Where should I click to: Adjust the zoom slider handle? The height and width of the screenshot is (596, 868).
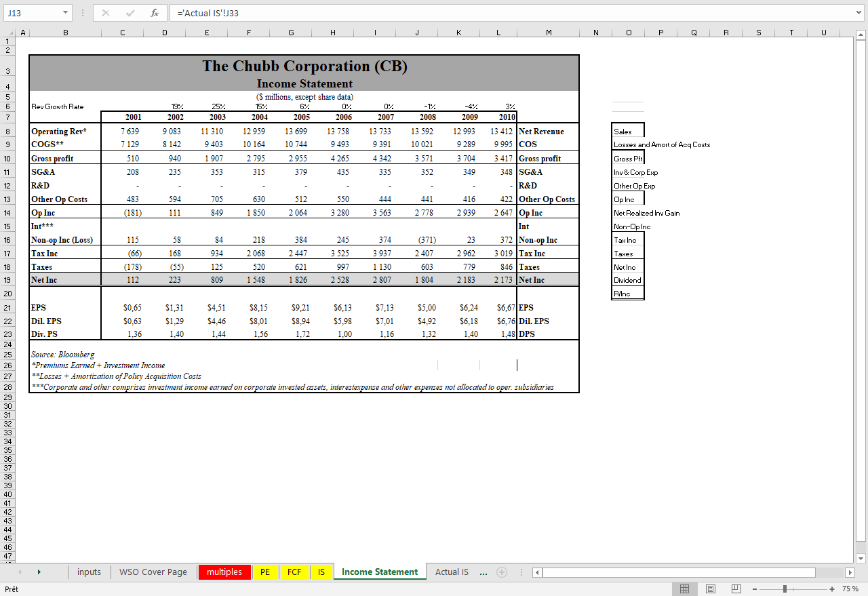(x=785, y=589)
